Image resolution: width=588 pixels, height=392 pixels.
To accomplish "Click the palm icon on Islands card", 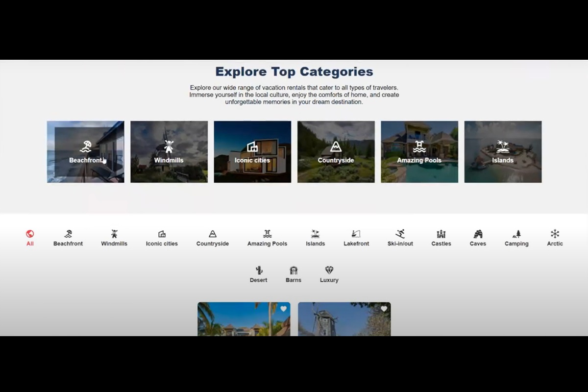I will (503, 147).
